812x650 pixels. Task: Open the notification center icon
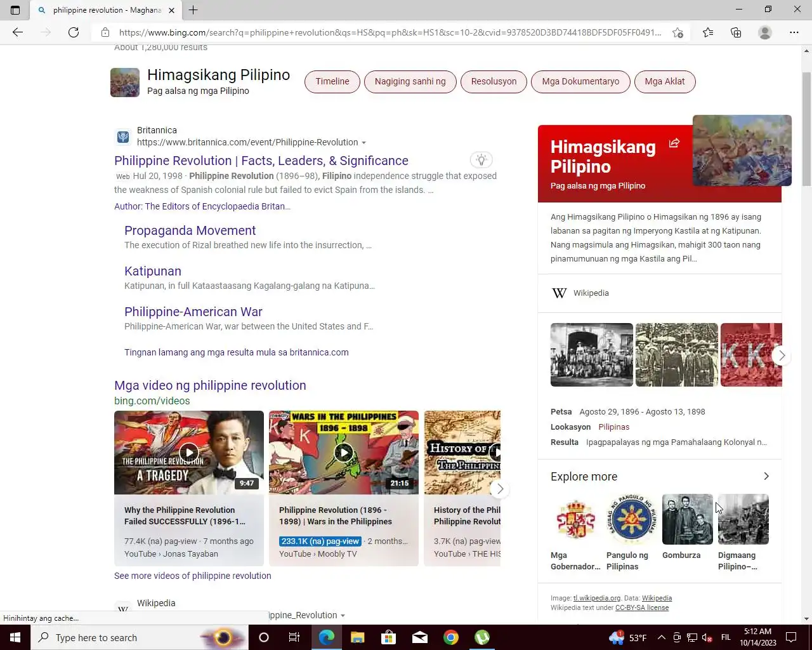coord(791,637)
